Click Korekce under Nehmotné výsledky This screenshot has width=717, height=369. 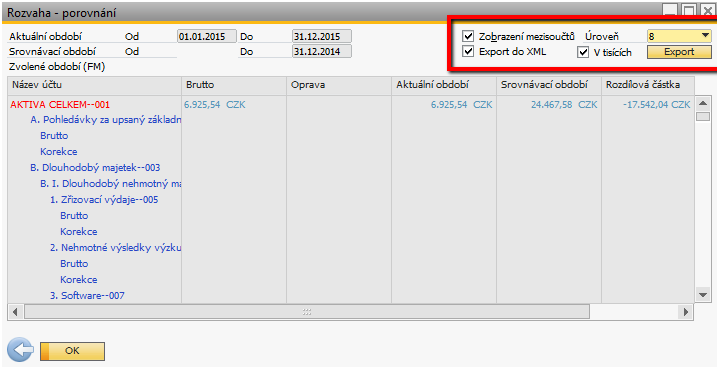pyautogui.click(x=79, y=280)
